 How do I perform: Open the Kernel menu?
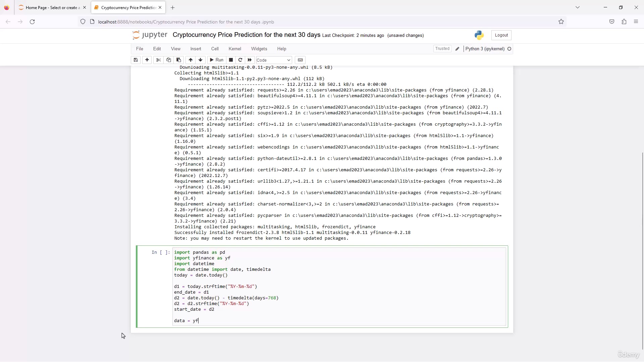point(234,49)
